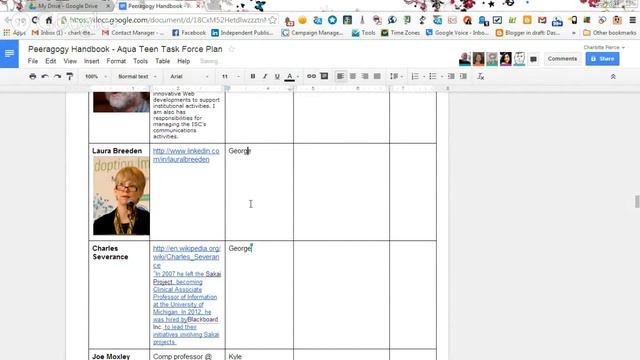The height and width of the screenshot is (360, 640).
Task: Select the Paint format tool
Action: tap(70, 76)
